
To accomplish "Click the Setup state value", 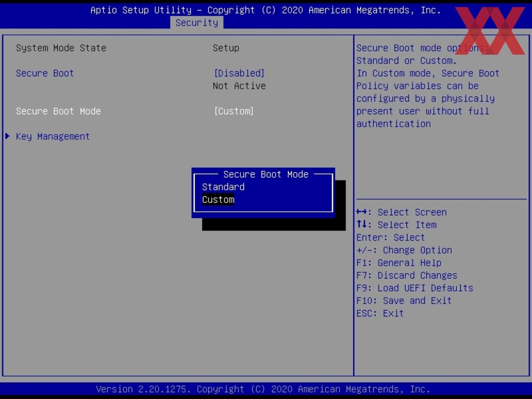I will pyautogui.click(x=226, y=48).
